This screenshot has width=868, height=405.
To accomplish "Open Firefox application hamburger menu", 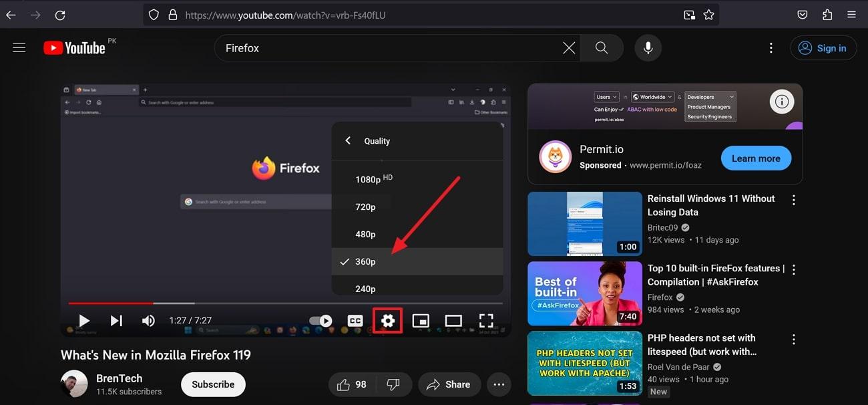I will click(x=851, y=15).
